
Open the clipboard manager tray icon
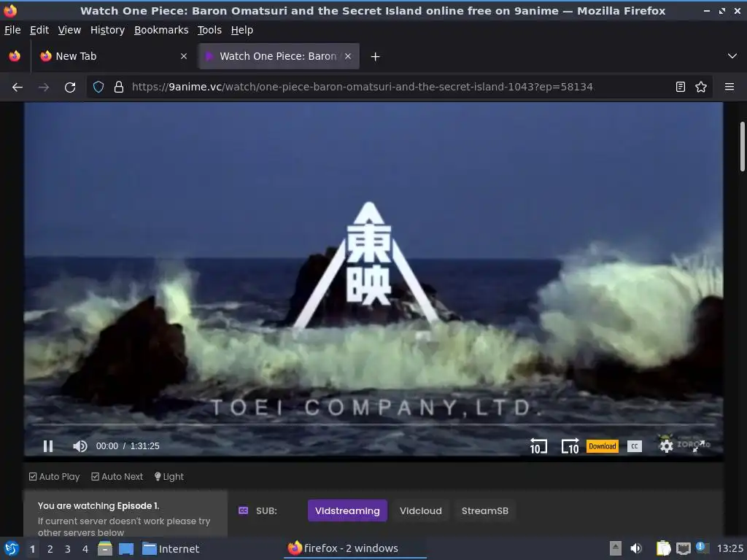click(663, 548)
